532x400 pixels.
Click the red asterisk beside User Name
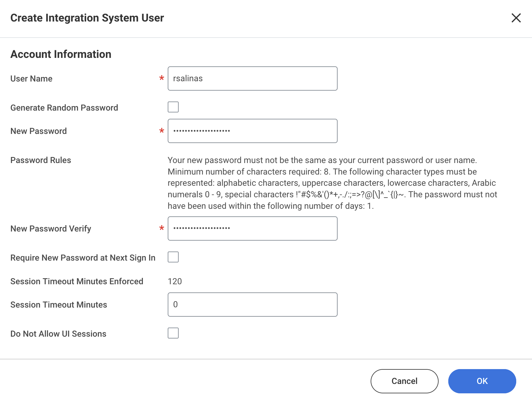(162, 78)
